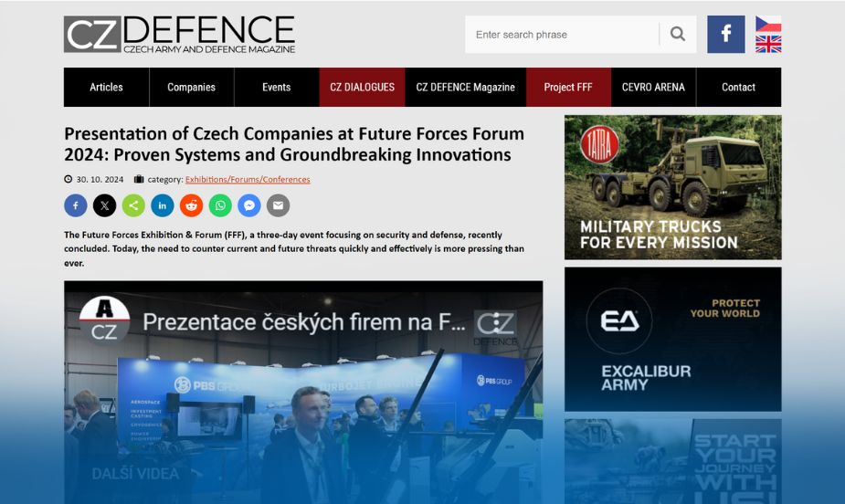Click the magnifier search icon
Viewport: 845px width, 504px height.
click(x=678, y=35)
